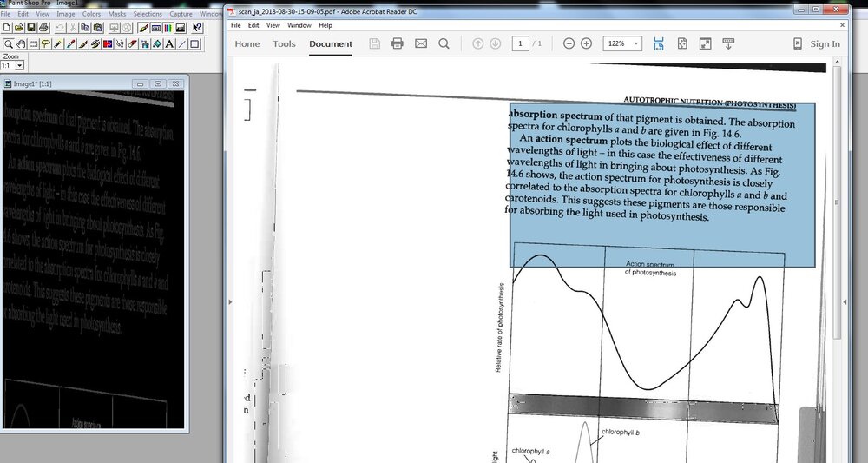The width and height of the screenshot is (868, 463).
Task: Select the Color Replacer tool
Action: (x=108, y=43)
